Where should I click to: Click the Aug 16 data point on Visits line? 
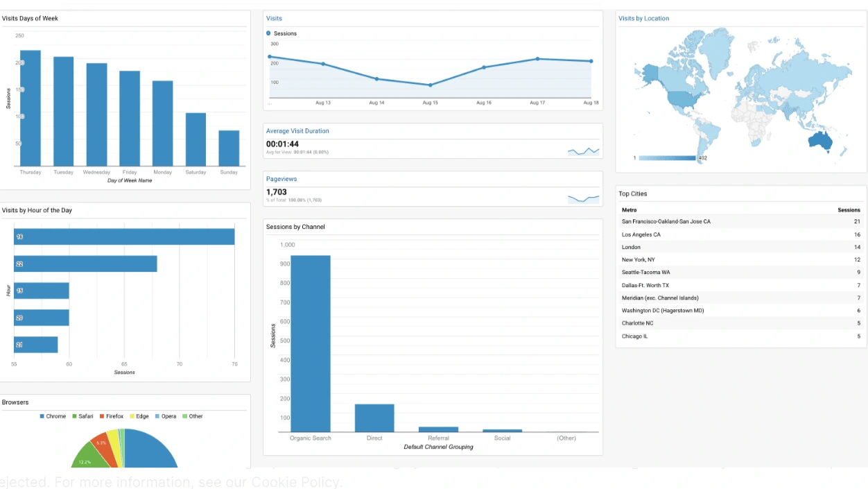click(484, 67)
